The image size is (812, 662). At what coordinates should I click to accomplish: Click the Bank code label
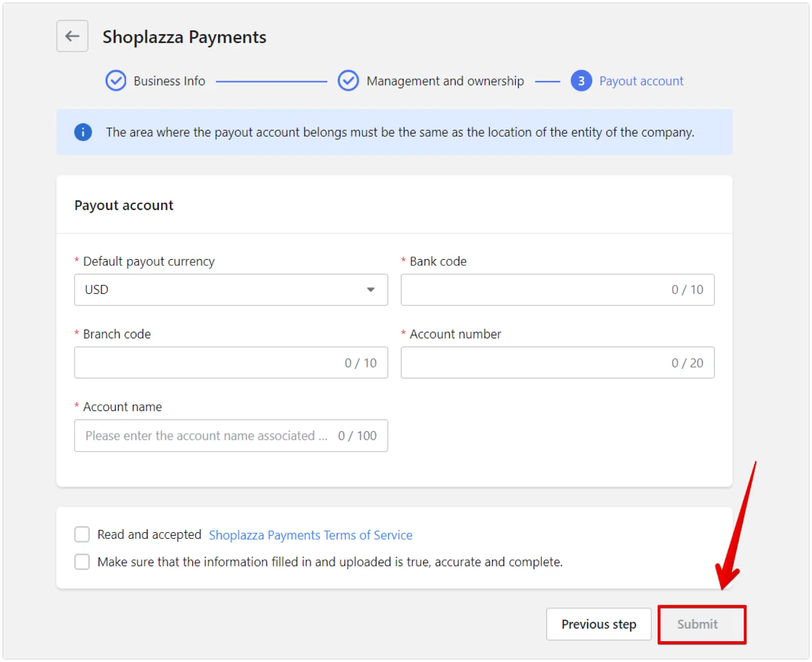pyautogui.click(x=438, y=261)
